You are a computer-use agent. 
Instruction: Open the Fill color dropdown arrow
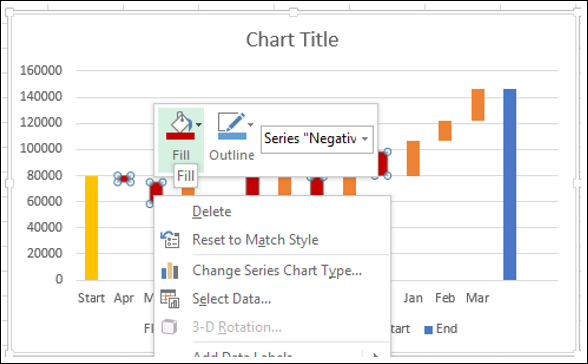pos(199,124)
